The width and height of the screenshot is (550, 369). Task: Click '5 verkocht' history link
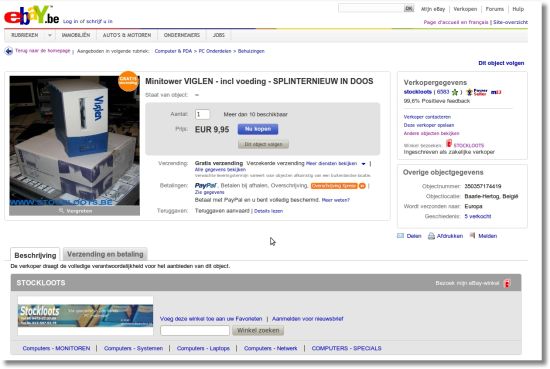478,216
